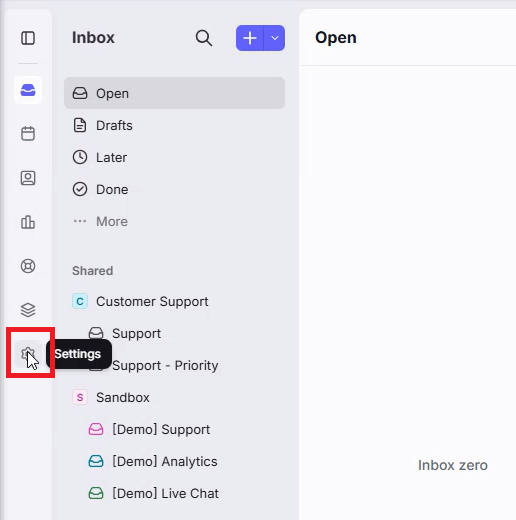Click the Shared section label
This screenshot has height=520, width=516.
point(93,271)
